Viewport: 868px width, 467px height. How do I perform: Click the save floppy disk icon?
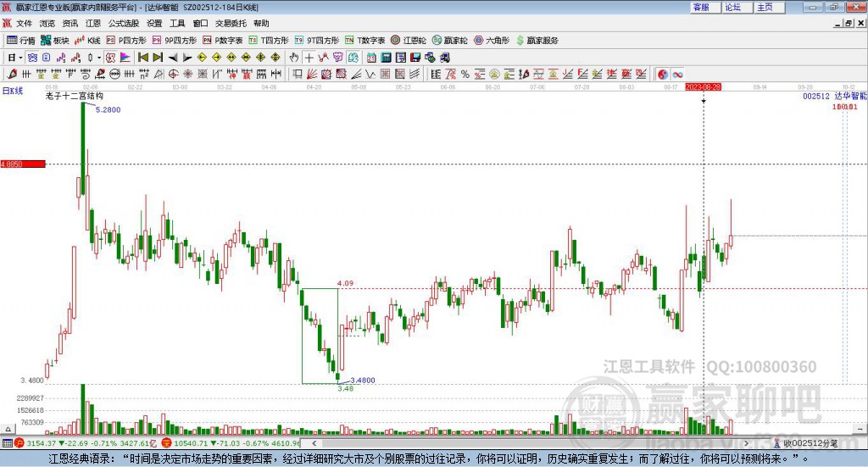[x=415, y=58]
